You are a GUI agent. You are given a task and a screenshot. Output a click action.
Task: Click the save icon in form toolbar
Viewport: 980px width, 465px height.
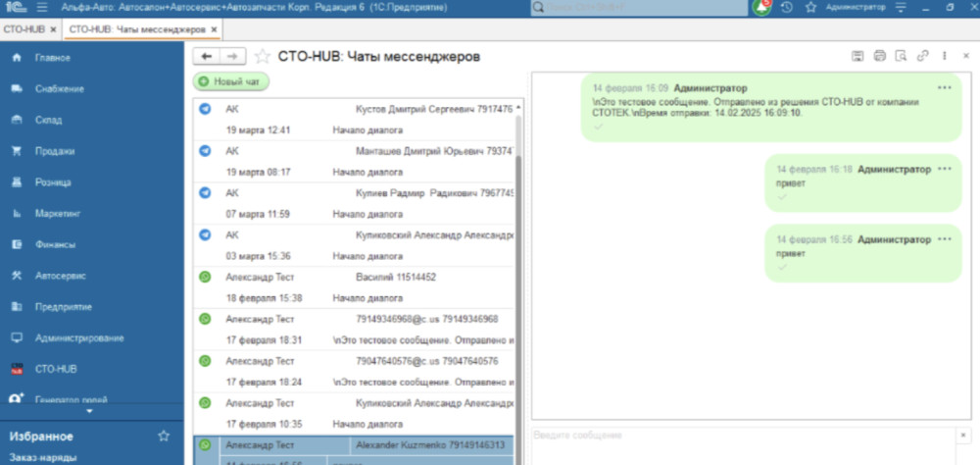pyautogui.click(x=857, y=56)
